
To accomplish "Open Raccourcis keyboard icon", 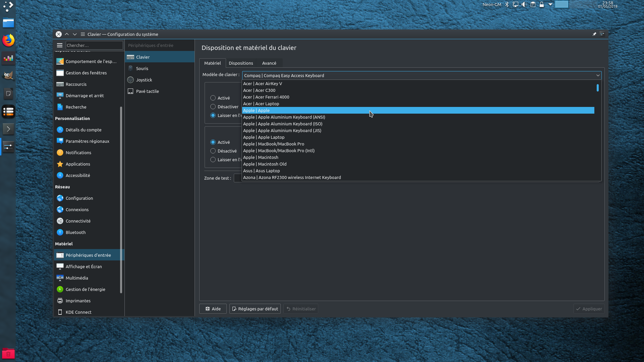I will click(60, 84).
